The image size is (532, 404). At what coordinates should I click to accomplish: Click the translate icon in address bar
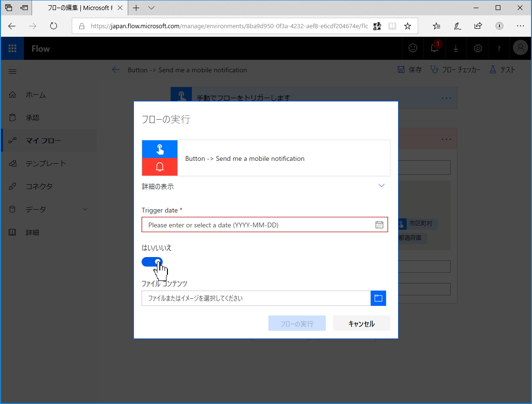point(377,26)
